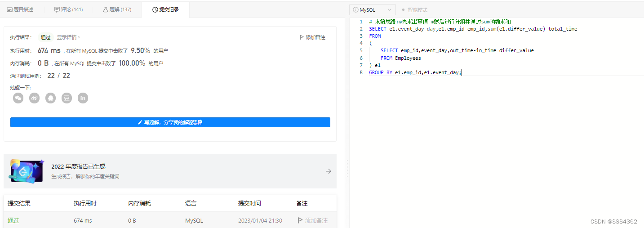Place cursor on GROUP BY code line
This screenshot has width=644, height=228.
click(x=415, y=72)
